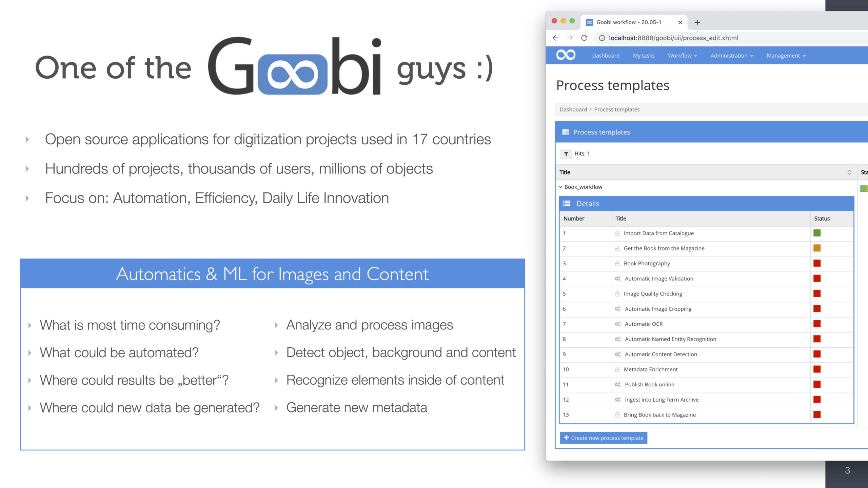Click the Number column header in Details
The image size is (868, 488).
[574, 219]
